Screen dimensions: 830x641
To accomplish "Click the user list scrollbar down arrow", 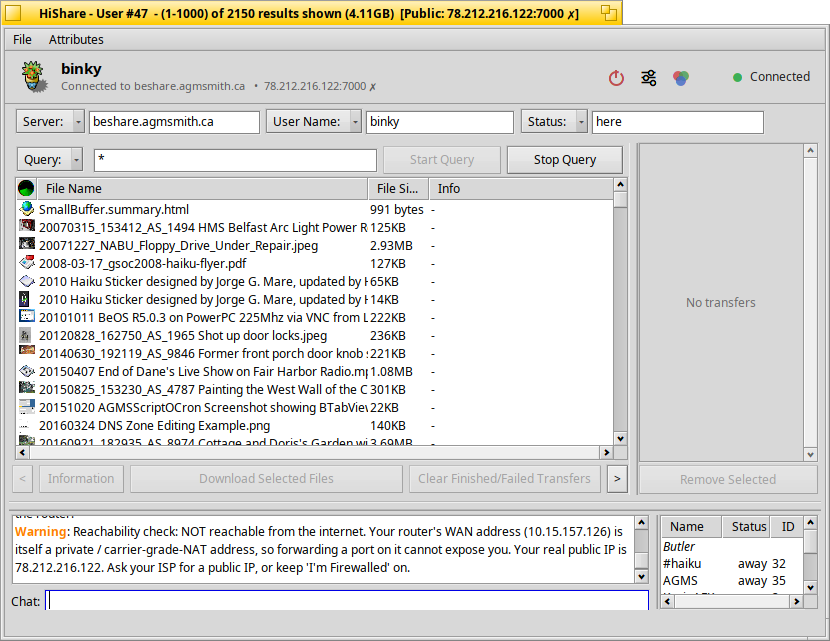I will click(810, 588).
